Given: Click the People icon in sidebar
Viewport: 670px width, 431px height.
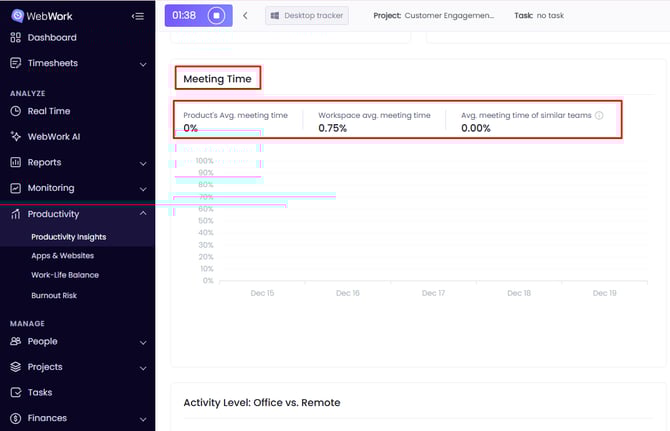Looking at the screenshot, I should [16, 342].
